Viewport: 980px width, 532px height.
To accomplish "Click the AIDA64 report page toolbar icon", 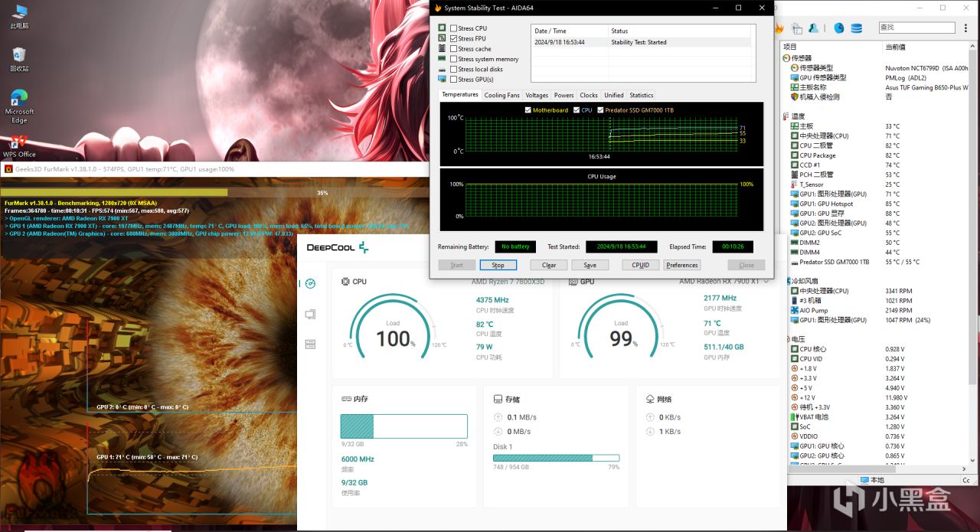I will [798, 28].
